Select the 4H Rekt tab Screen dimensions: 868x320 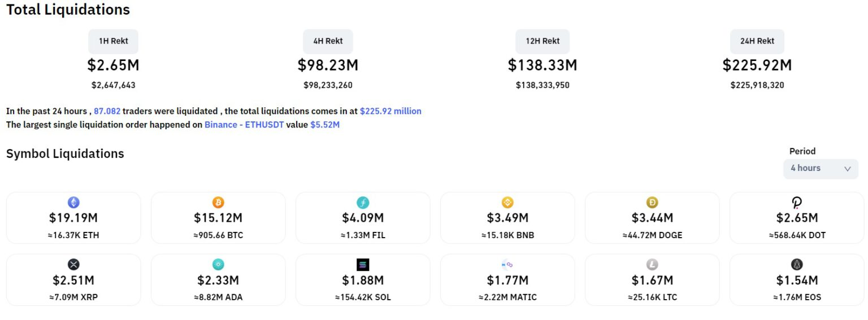pyautogui.click(x=328, y=41)
